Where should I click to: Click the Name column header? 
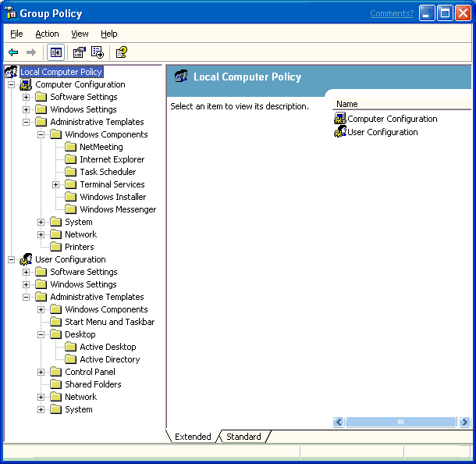402,104
